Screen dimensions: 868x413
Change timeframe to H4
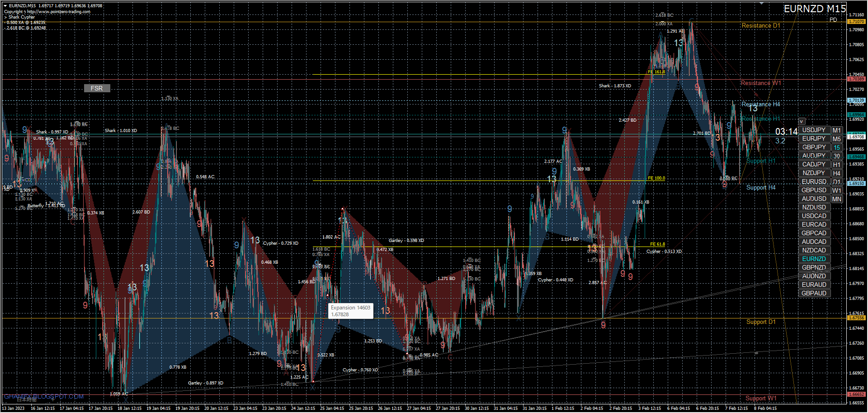[x=837, y=173]
